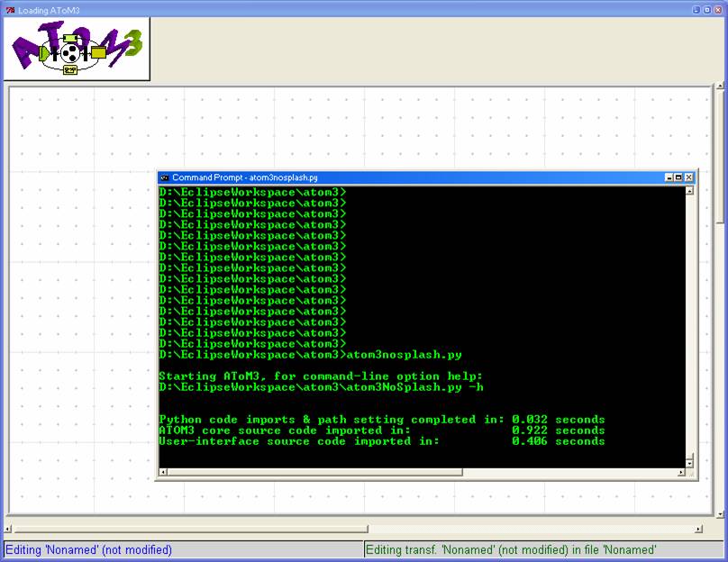Click the AToM3 logo image
The width and height of the screenshot is (728, 562).
(77, 49)
